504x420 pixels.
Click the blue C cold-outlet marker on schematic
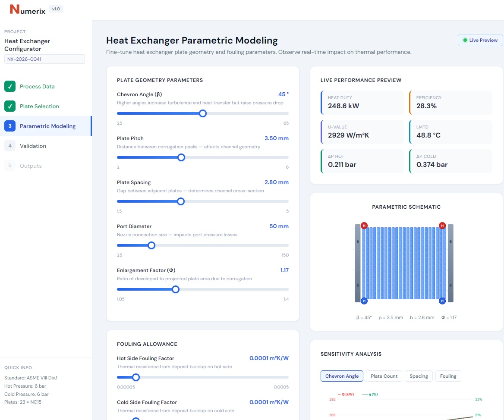tap(442, 301)
